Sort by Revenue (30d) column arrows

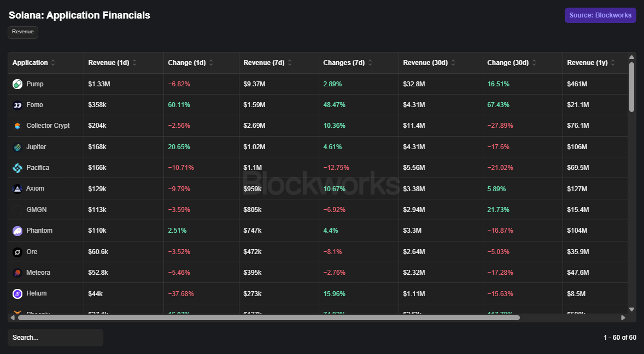point(453,63)
